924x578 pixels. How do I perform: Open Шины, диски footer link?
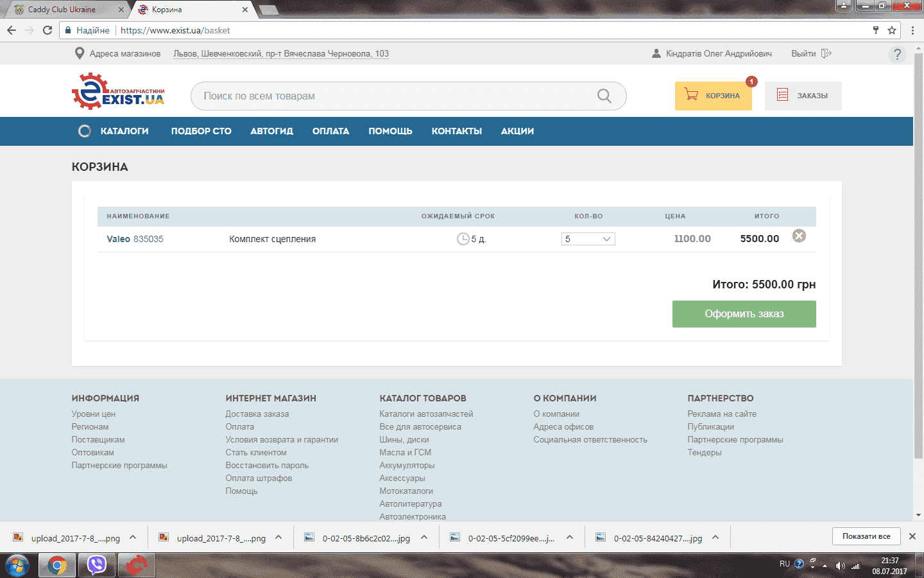tap(404, 440)
